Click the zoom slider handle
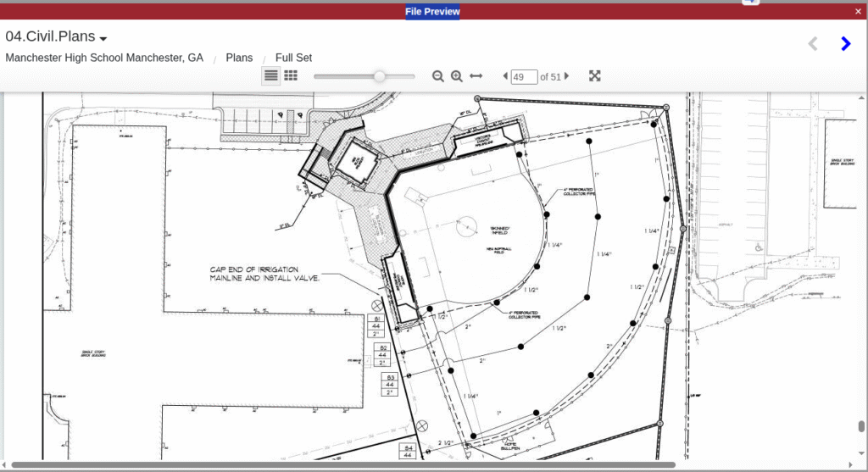 (x=379, y=76)
